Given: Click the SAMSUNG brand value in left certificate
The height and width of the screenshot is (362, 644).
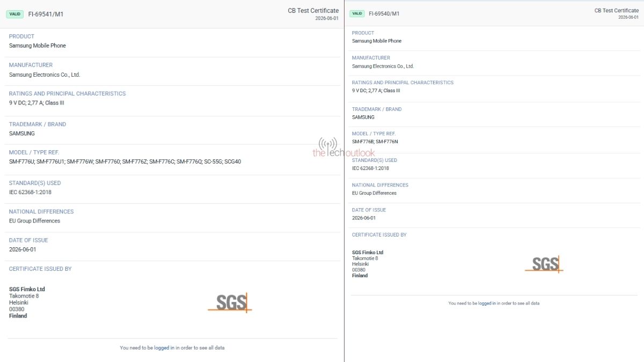Looking at the screenshot, I should (x=22, y=134).
